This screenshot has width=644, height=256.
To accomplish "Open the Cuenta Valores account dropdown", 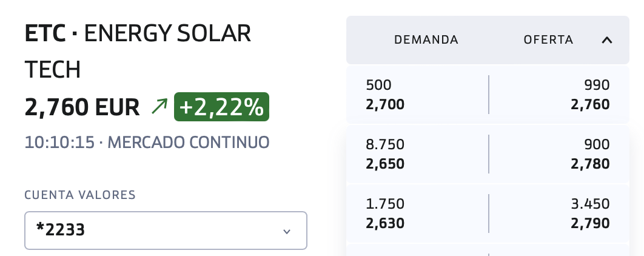I will pyautogui.click(x=166, y=231).
